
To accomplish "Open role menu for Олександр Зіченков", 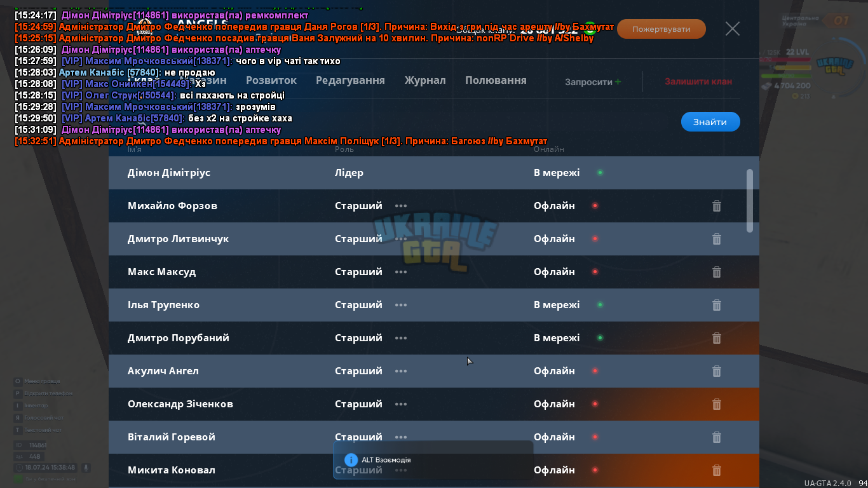I will click(401, 404).
